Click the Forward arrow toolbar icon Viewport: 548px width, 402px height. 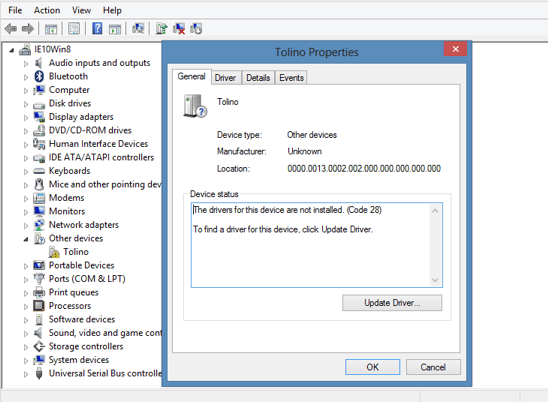28,29
